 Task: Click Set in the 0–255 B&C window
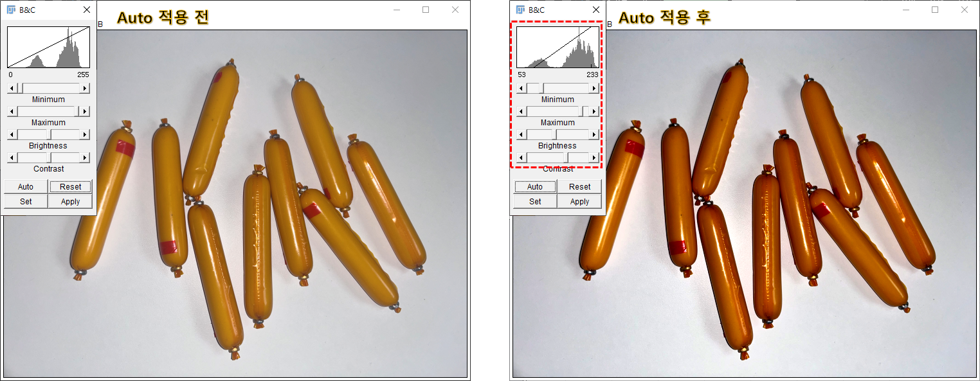point(26,201)
